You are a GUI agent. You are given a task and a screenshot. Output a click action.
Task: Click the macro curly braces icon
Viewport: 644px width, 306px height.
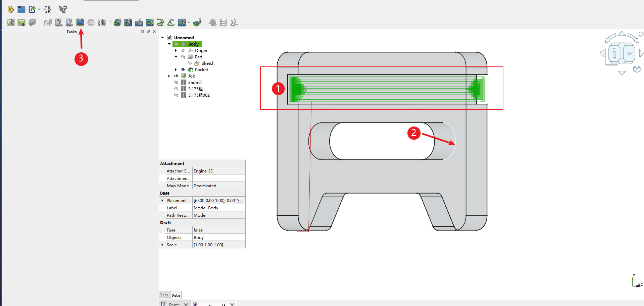coord(47,9)
